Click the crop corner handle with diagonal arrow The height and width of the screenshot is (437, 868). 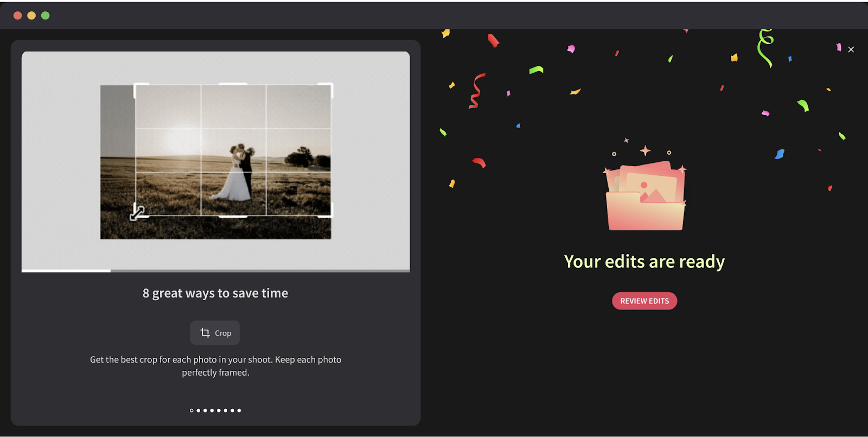tap(137, 213)
